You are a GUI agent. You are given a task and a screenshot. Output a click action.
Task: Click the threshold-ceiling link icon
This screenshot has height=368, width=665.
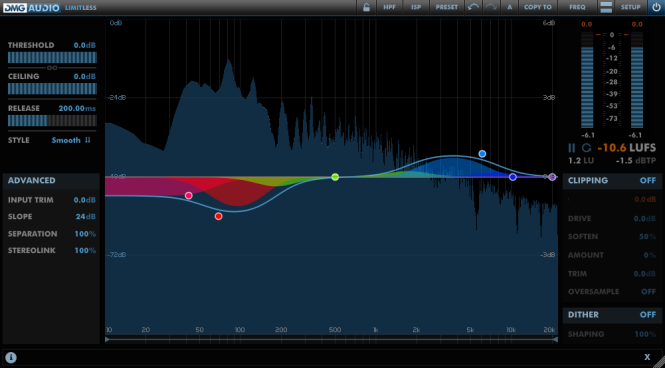pos(52,67)
